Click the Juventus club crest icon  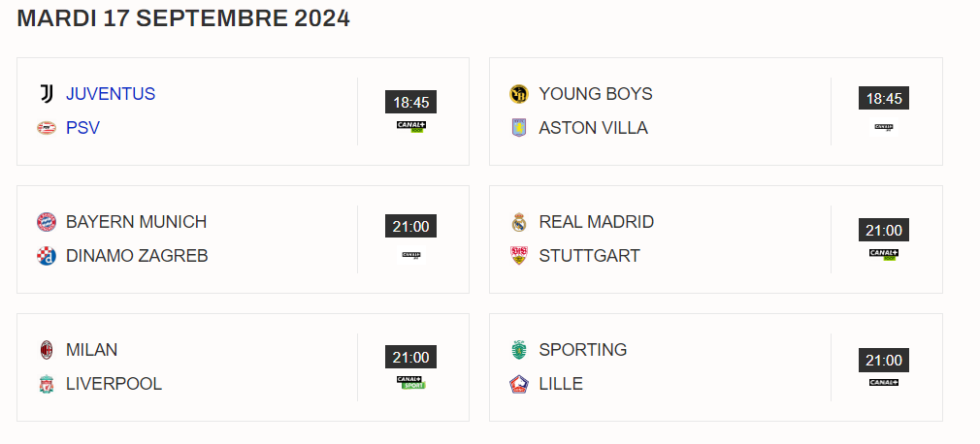(47, 94)
